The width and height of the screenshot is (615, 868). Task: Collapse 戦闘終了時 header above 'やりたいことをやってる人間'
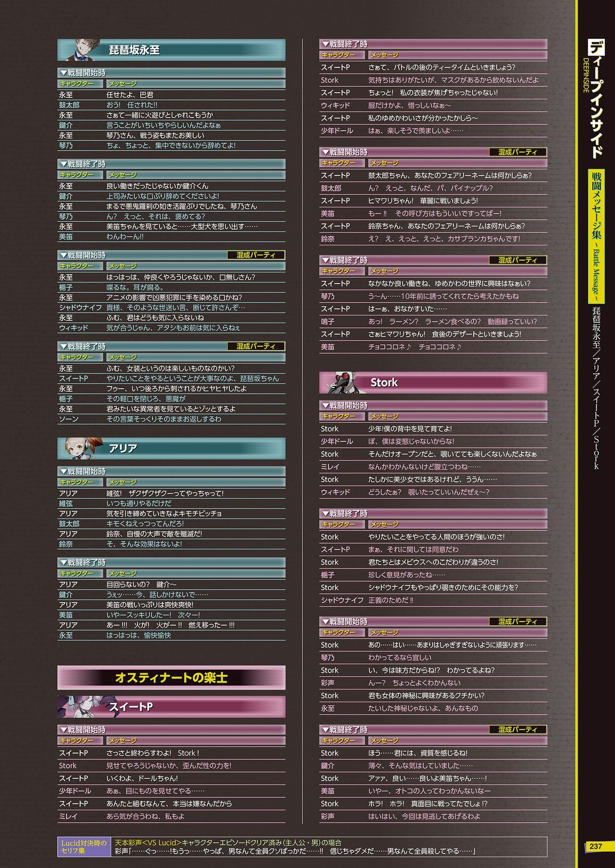(x=433, y=514)
